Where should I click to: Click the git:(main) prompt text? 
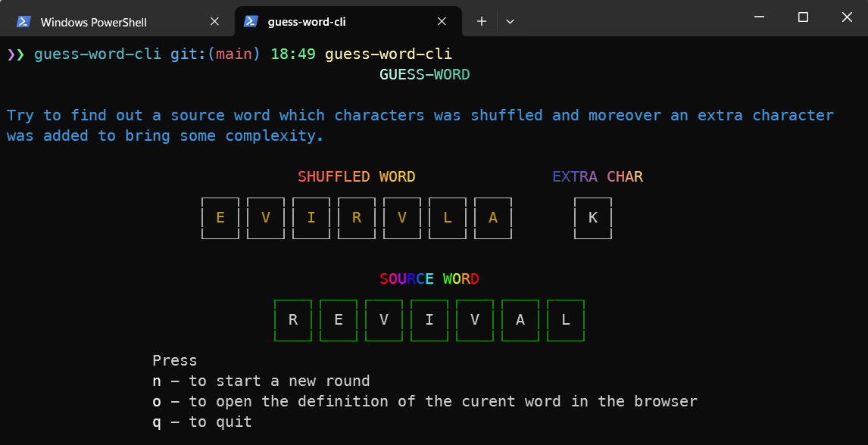coord(215,54)
